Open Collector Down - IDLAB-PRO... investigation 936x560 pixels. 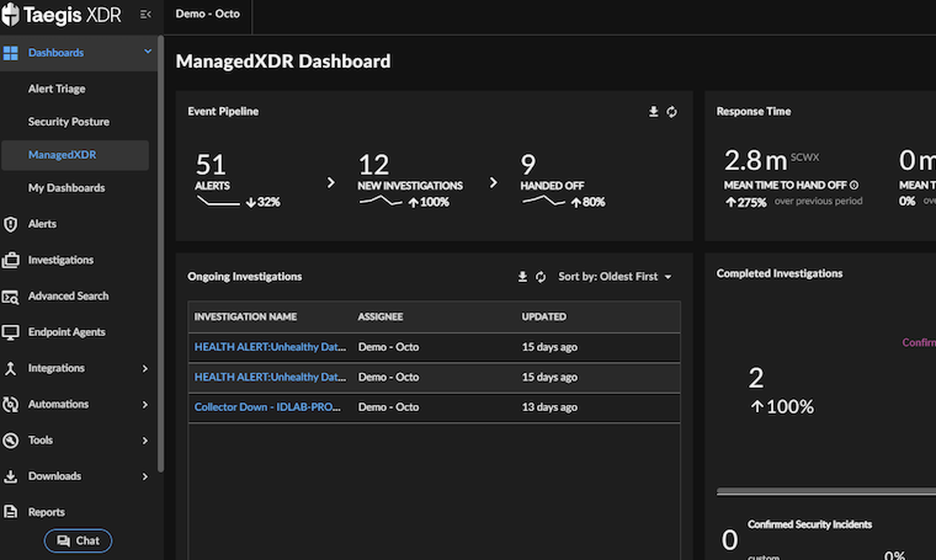pos(268,407)
